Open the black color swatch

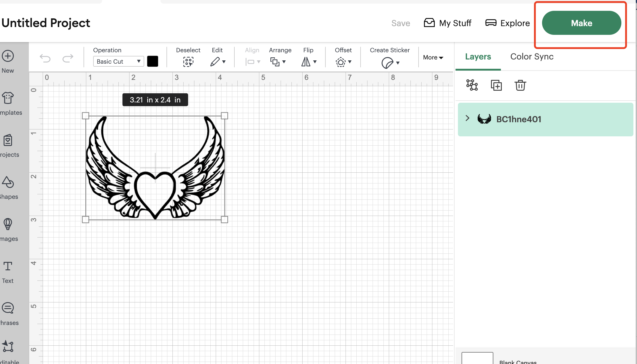153,61
